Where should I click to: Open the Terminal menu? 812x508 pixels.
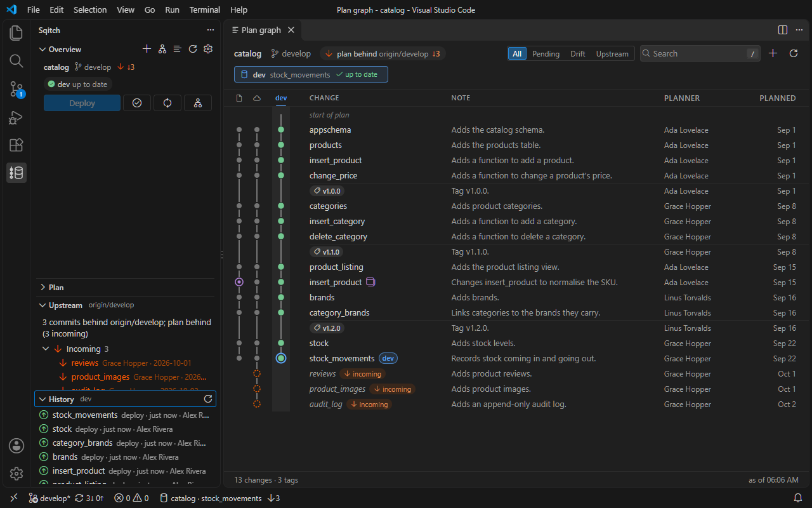click(x=205, y=10)
